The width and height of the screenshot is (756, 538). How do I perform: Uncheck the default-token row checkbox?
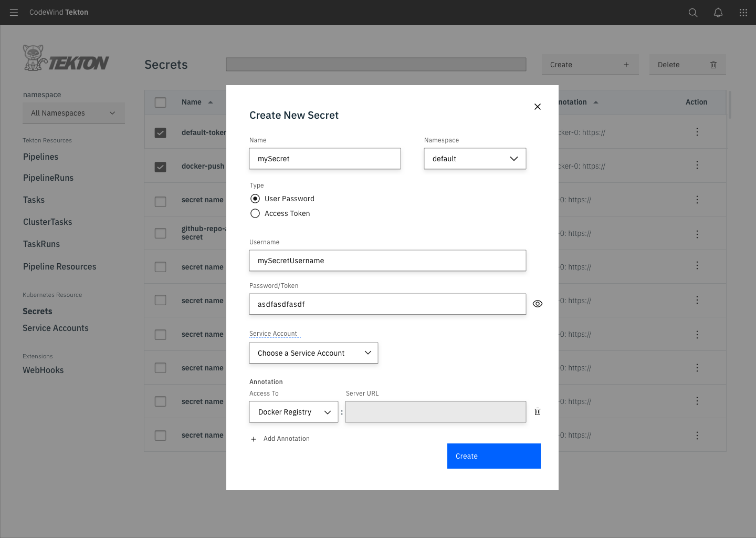160,132
